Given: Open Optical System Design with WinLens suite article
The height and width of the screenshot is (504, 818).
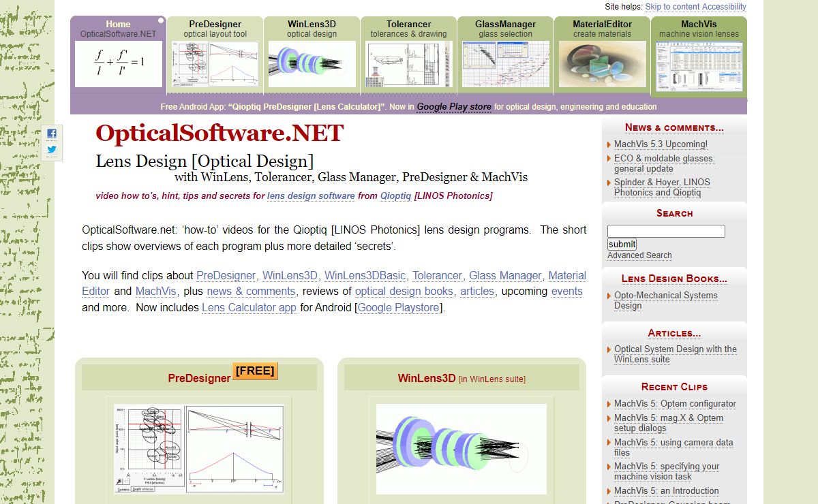Looking at the screenshot, I should 676,354.
